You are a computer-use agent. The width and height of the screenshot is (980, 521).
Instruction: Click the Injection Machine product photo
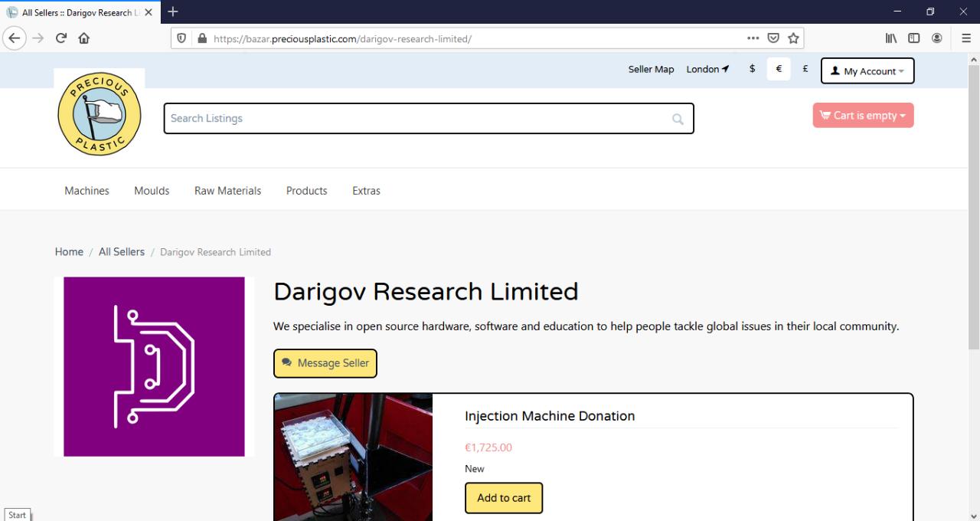pyautogui.click(x=353, y=457)
